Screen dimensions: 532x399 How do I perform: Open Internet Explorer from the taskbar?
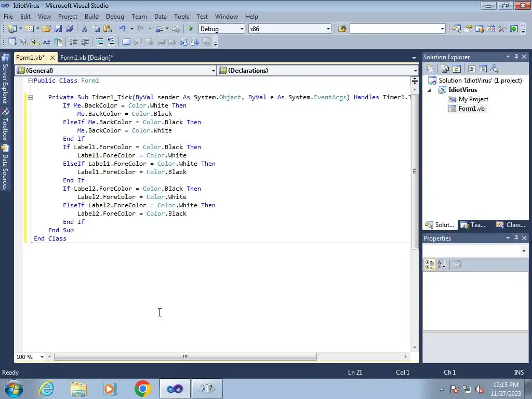click(x=46, y=389)
